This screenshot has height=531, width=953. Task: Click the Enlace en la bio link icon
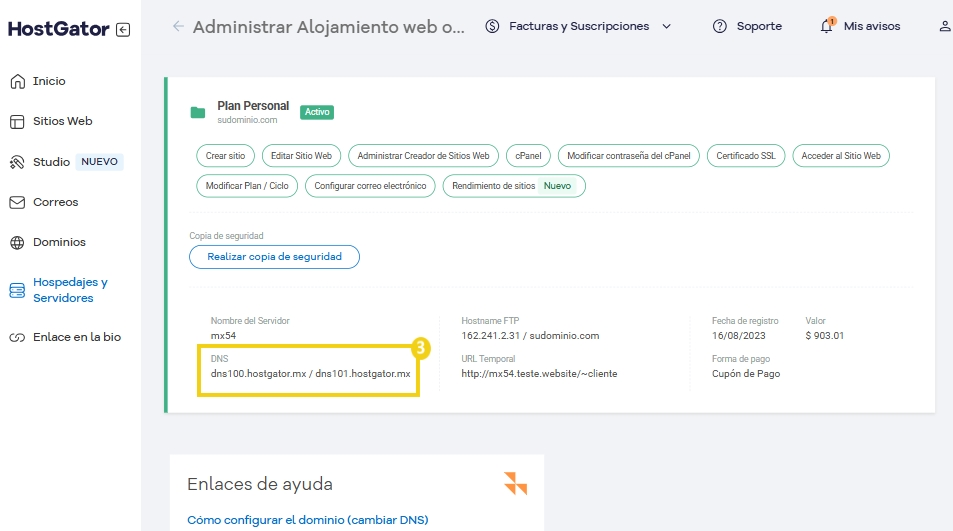tap(17, 337)
